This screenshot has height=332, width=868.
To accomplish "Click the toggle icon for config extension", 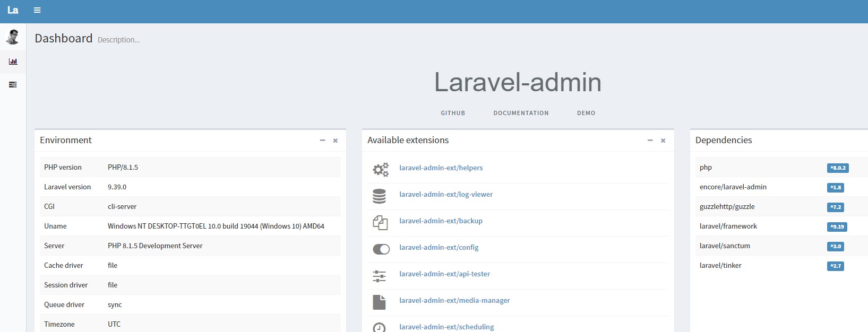I will point(381,249).
